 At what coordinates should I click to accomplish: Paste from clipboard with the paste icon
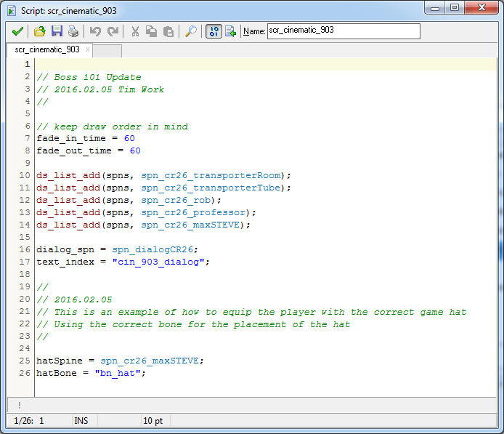tap(168, 31)
